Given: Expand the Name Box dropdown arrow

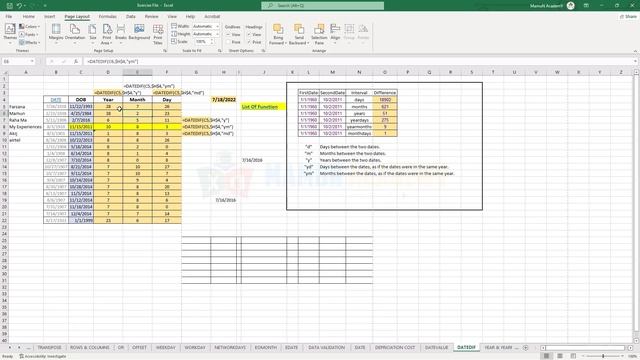Looking at the screenshot, I should [x=32, y=61].
